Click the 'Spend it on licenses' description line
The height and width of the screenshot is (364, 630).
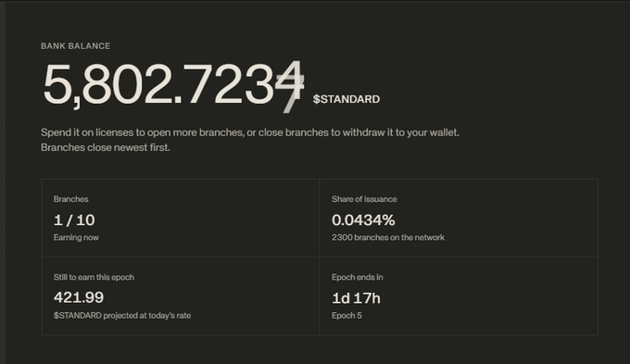click(250, 132)
